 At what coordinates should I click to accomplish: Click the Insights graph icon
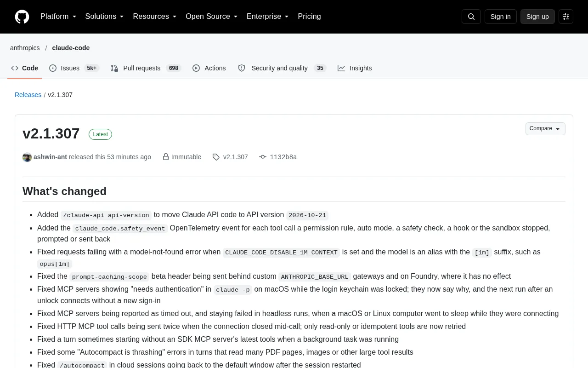[341, 68]
